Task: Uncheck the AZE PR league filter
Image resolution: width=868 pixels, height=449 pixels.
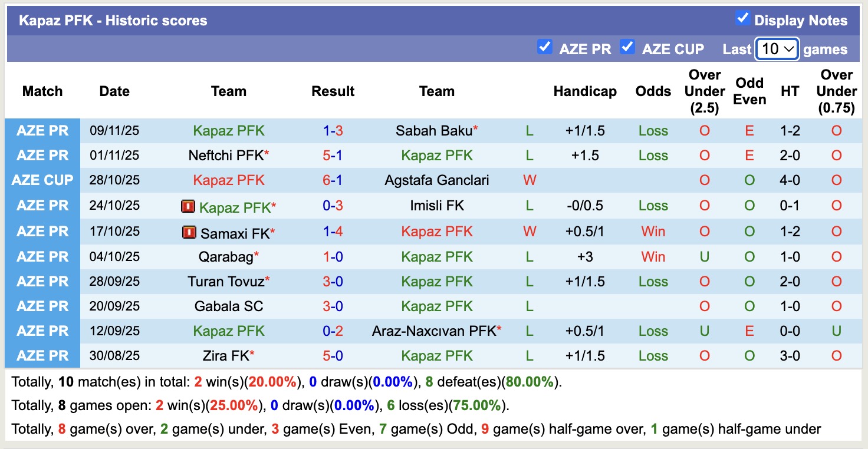Action: pyautogui.click(x=545, y=47)
